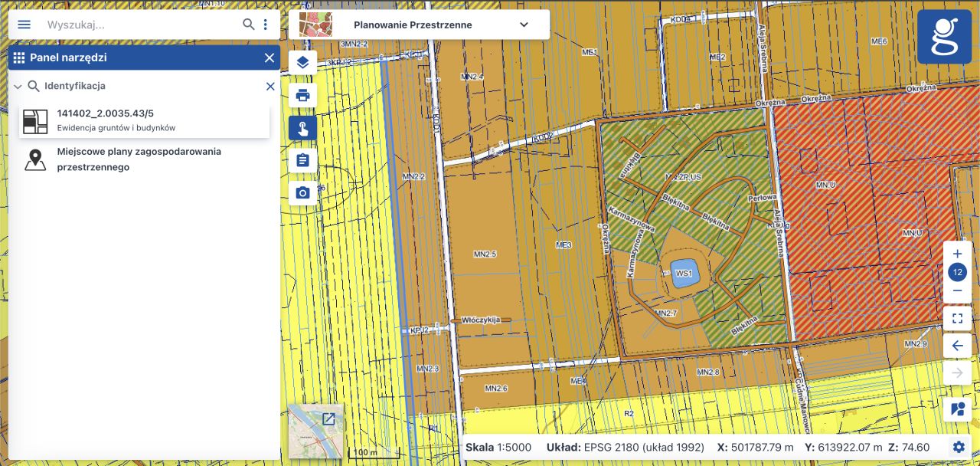Click the MN2.7 zone label on map

click(665, 313)
